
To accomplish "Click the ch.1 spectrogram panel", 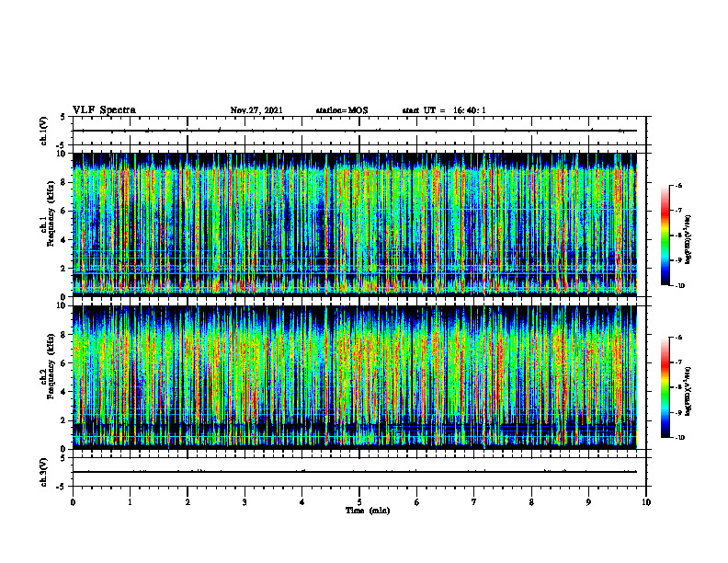I will tap(355, 224).
